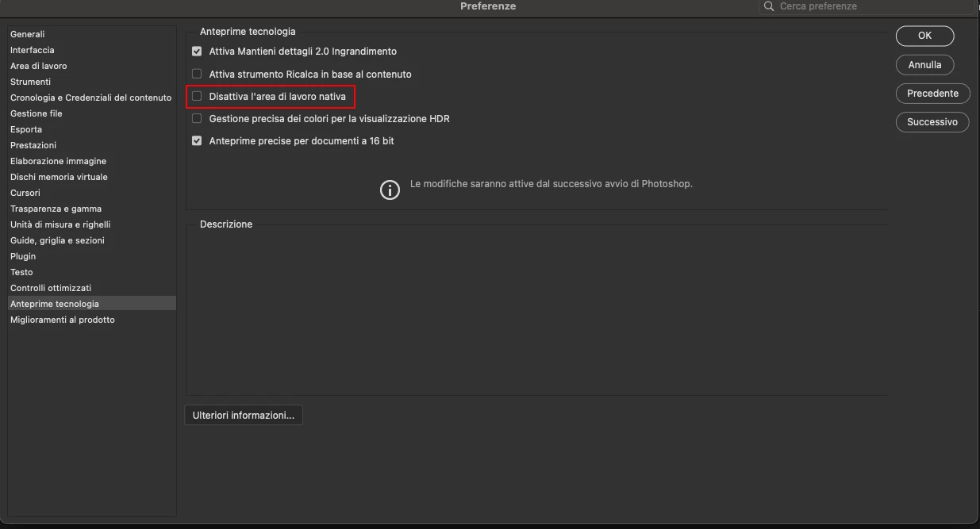Select Controlli ottimizzati in sidebar
This screenshot has height=529, width=980.
coord(92,288)
